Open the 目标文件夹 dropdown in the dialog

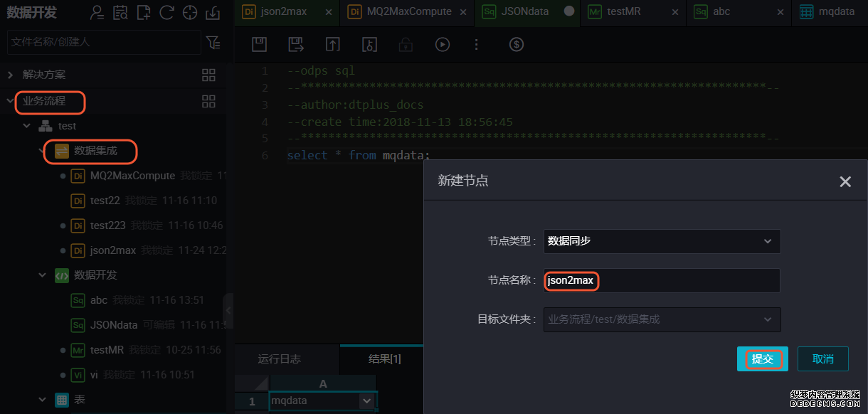coord(662,319)
